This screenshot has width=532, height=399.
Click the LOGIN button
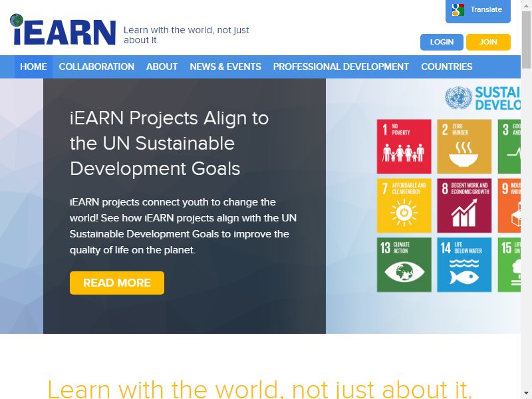pos(442,42)
